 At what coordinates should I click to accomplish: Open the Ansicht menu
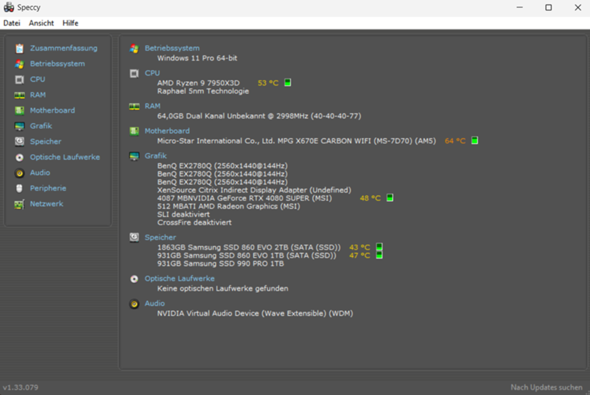[x=41, y=23]
